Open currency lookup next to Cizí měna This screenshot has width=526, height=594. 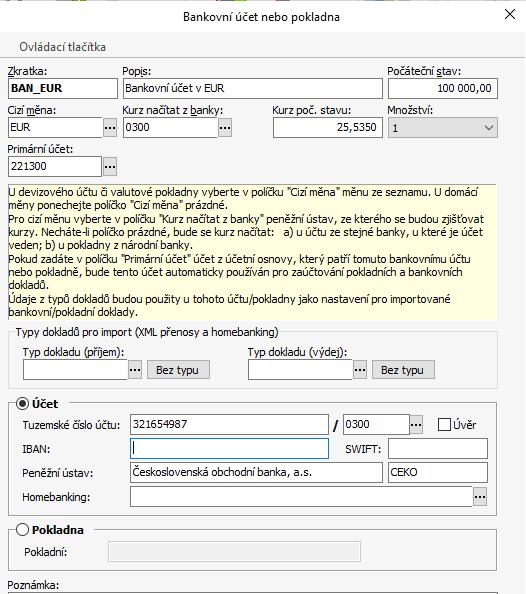point(110,128)
